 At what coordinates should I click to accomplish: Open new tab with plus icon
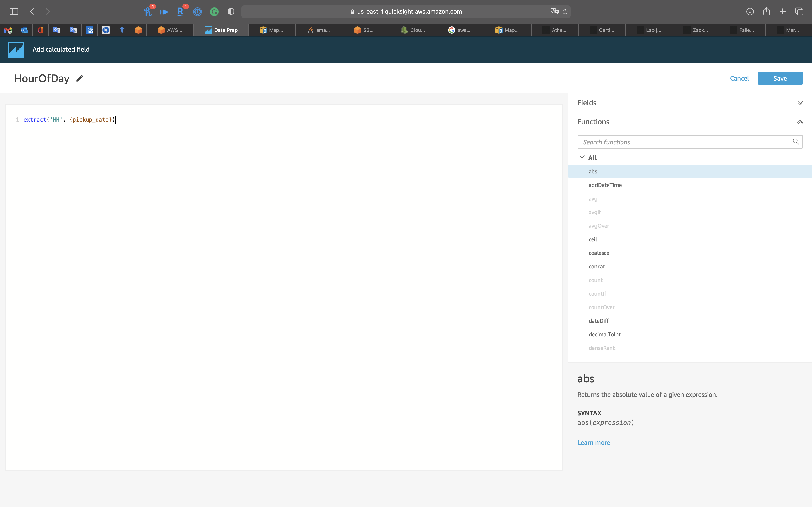pos(783,12)
